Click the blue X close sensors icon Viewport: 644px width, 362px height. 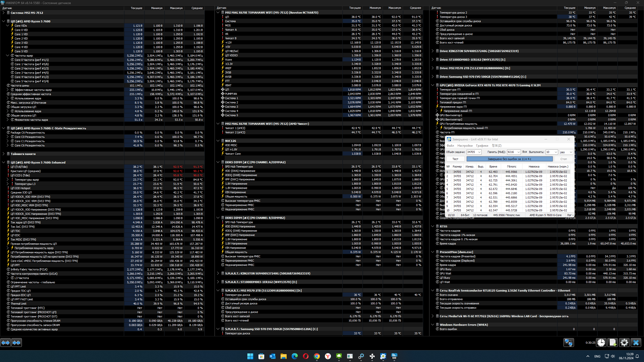636,343
